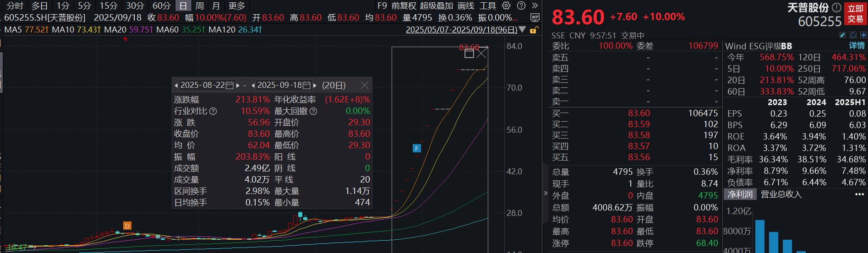Open the help question mark icon
The width and height of the screenshot is (868, 253).
[x=521, y=5]
